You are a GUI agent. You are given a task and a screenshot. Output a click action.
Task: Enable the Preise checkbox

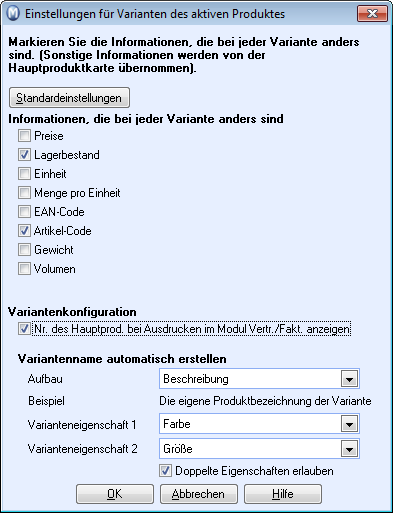[x=24, y=136]
